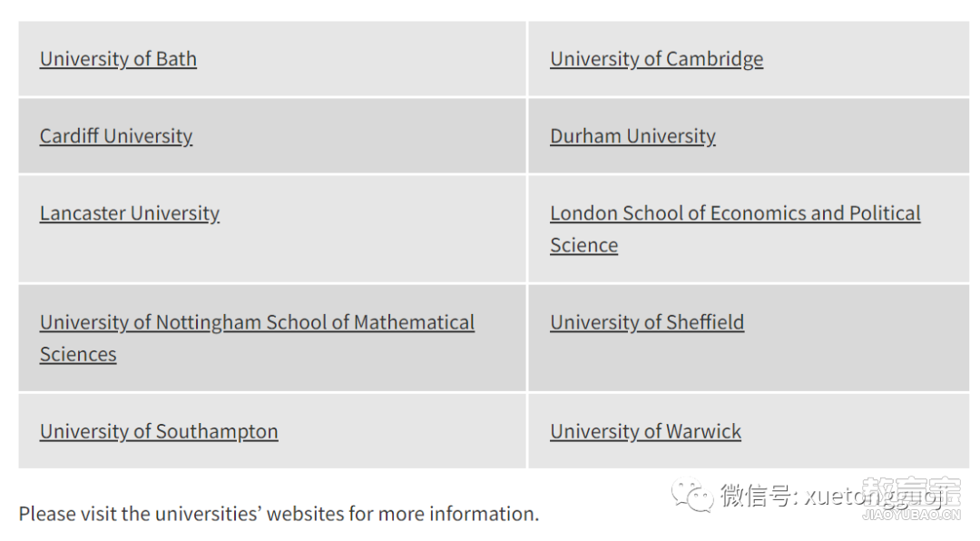This screenshot has width=980, height=541.
Task: Click the 教育宝 watermark logo
Action: pyautogui.click(x=911, y=492)
